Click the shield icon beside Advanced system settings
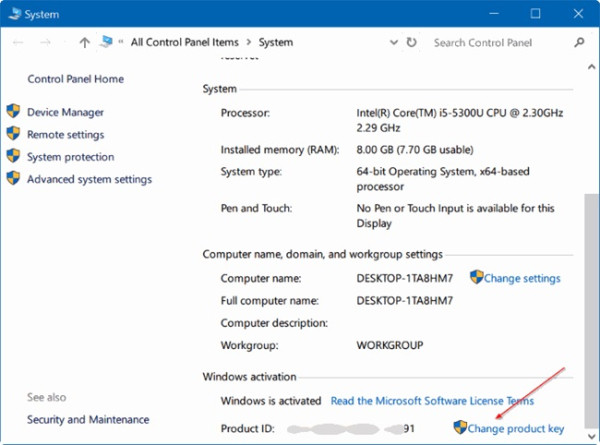Image resolution: width=600 pixels, height=445 pixels. click(x=13, y=178)
